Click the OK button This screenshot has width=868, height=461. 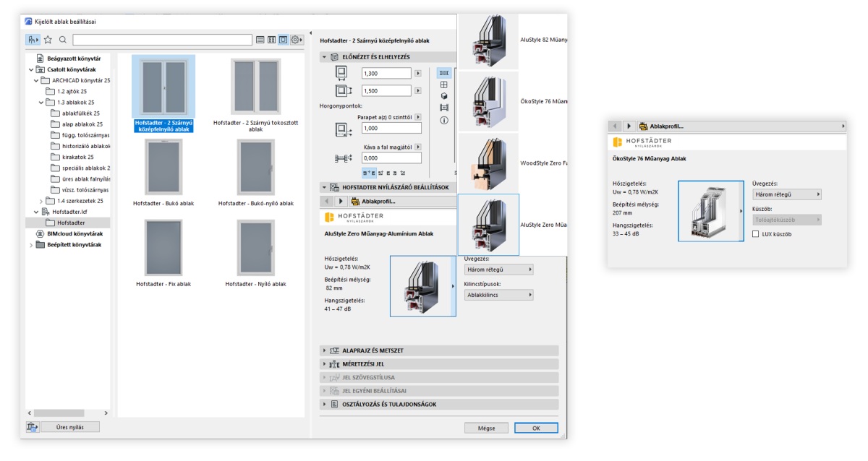pyautogui.click(x=536, y=428)
